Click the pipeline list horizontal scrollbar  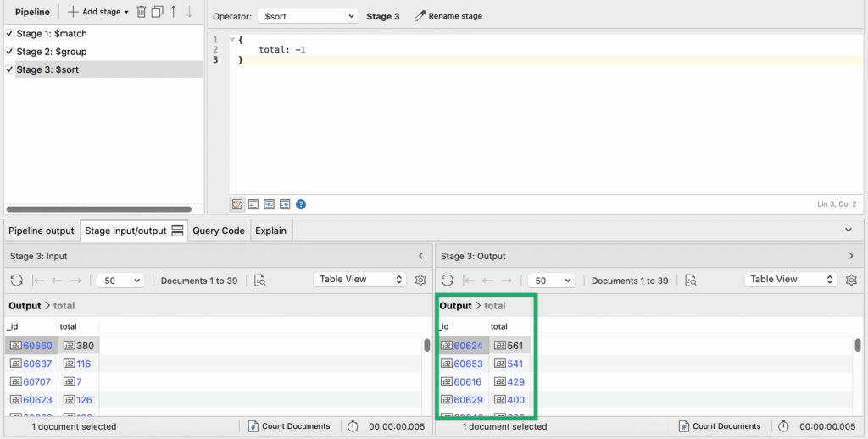[x=99, y=209]
